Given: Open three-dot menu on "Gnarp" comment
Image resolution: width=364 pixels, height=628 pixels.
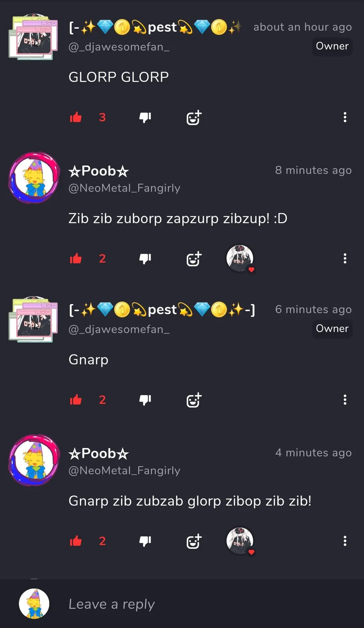Looking at the screenshot, I should [345, 400].
